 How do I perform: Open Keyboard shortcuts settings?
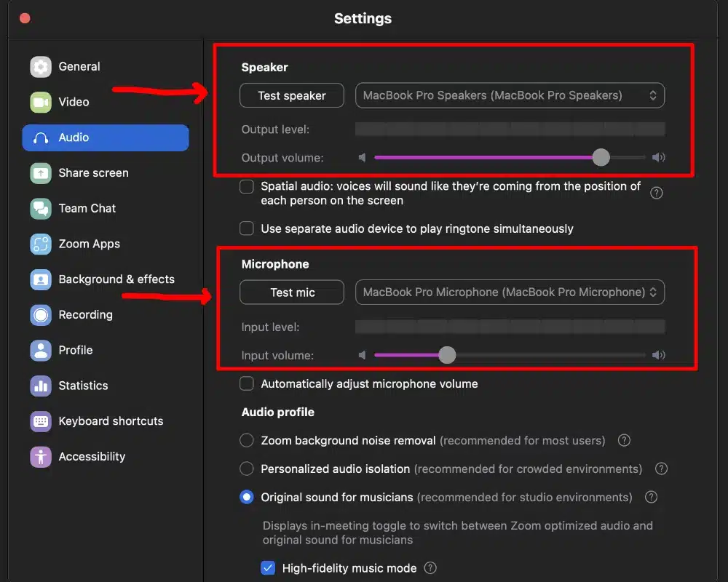106,421
